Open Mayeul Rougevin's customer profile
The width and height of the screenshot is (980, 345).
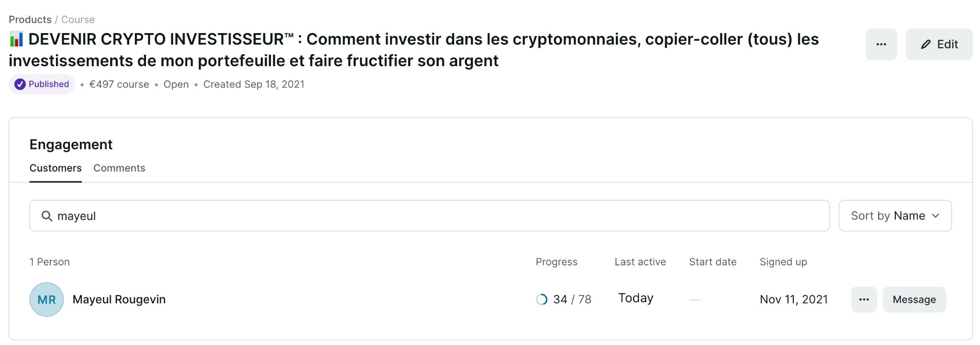pyautogui.click(x=119, y=299)
